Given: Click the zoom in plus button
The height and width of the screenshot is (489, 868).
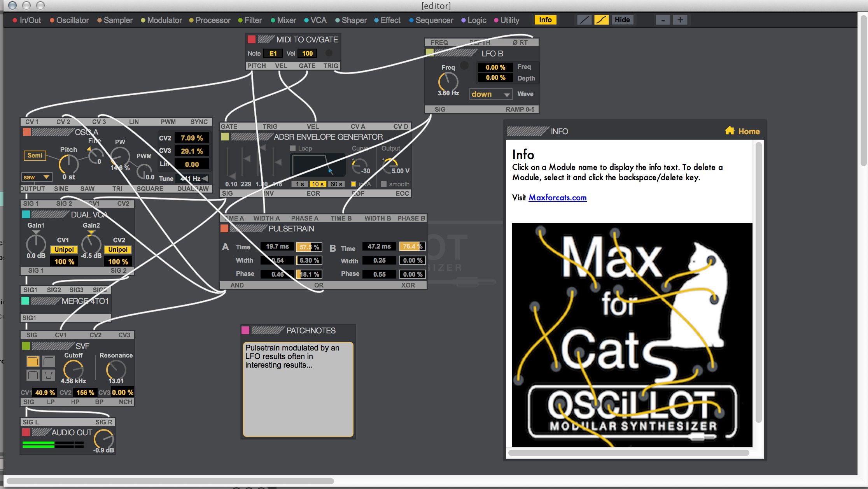Looking at the screenshot, I should pos(680,20).
